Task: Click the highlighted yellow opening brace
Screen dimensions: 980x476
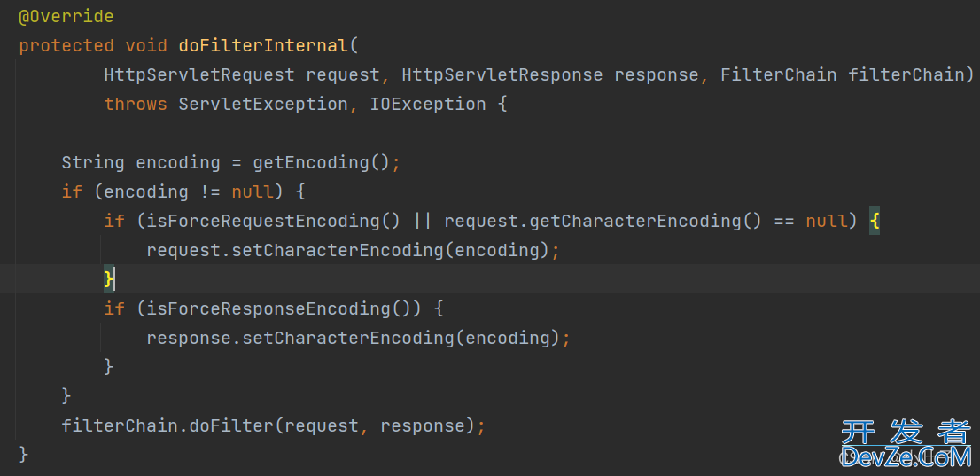Action: coord(874,221)
